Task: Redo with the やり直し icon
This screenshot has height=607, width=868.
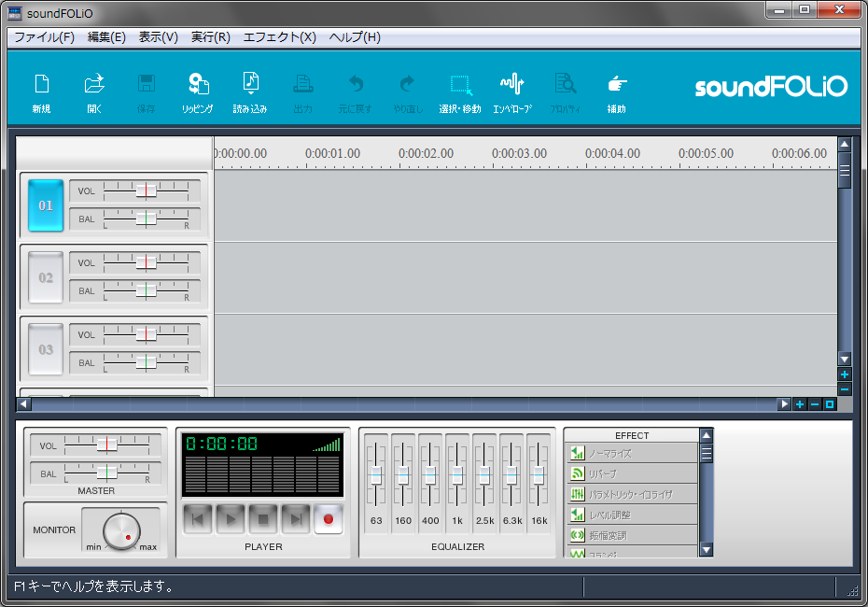Action: click(408, 93)
